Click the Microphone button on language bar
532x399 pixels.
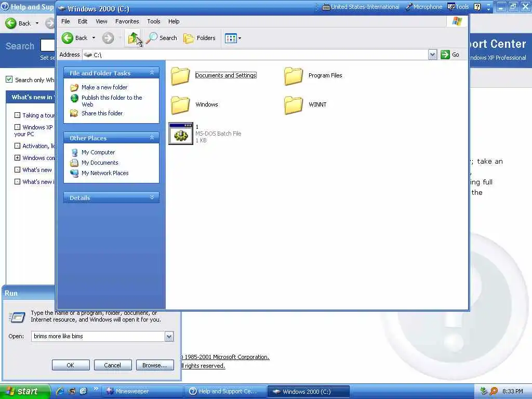tap(424, 7)
